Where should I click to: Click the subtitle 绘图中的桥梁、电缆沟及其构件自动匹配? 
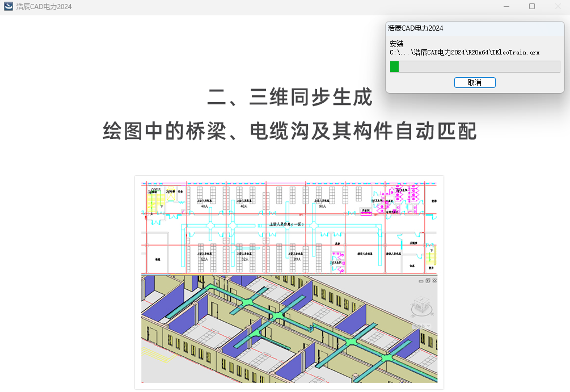290,131
